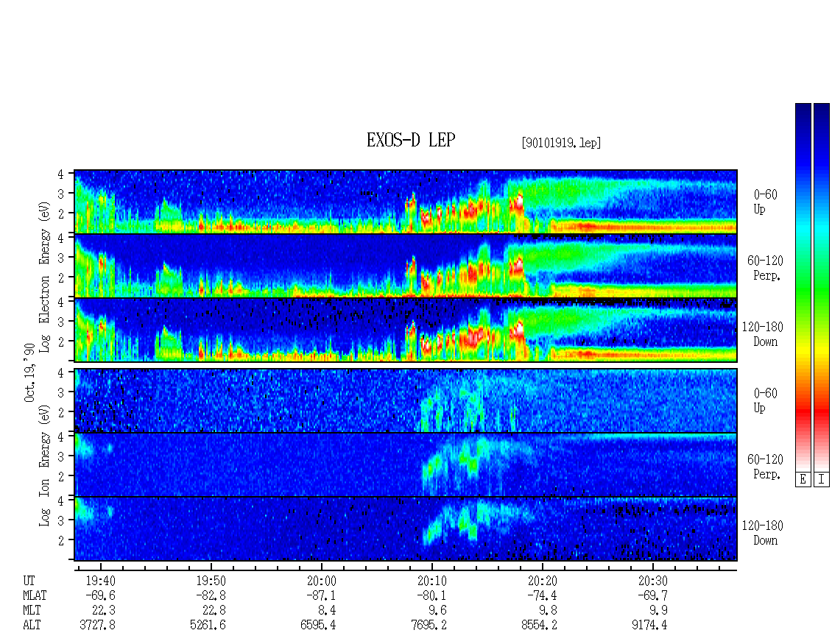Click the 60-120 Perp. label beside the ion panel
Image resolution: width=832 pixels, height=644 pixels.
tap(765, 467)
